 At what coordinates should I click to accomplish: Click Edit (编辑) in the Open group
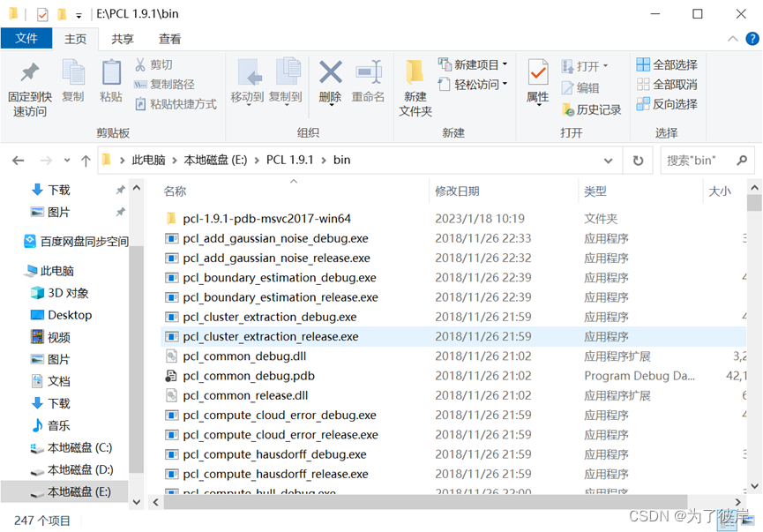(x=580, y=88)
